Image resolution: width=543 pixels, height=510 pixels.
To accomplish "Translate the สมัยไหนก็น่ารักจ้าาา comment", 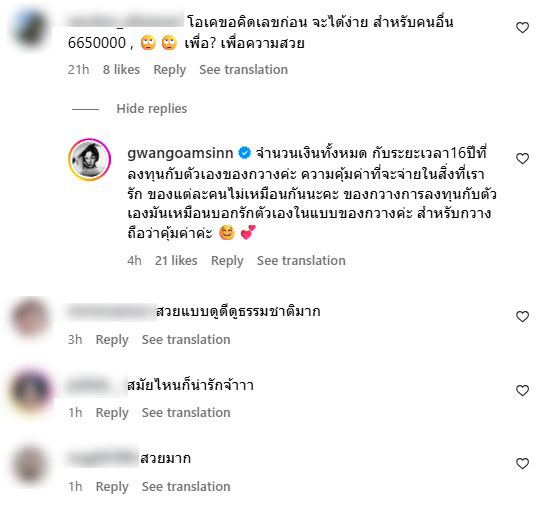I will tap(186, 413).
